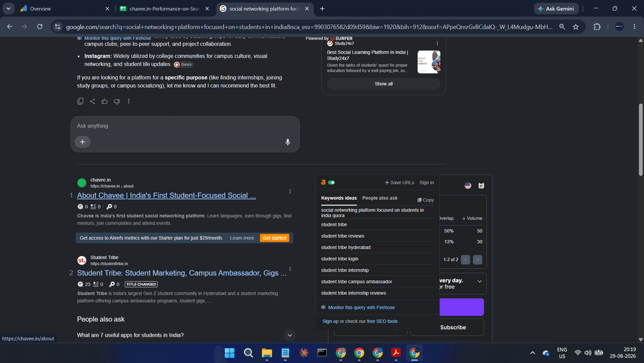Screen dimensions: 644x363
Task: Share the AI answer via share icon
Action: [92, 101]
